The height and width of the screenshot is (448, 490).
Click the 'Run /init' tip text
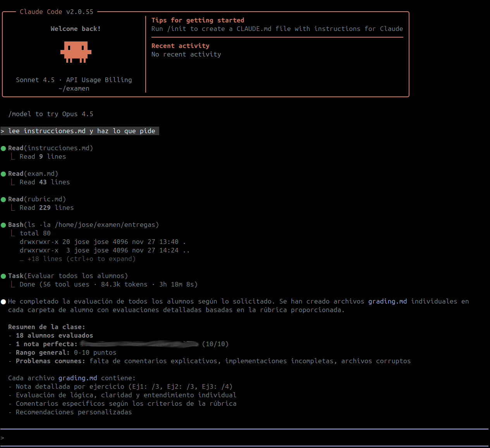pyautogui.click(x=277, y=29)
